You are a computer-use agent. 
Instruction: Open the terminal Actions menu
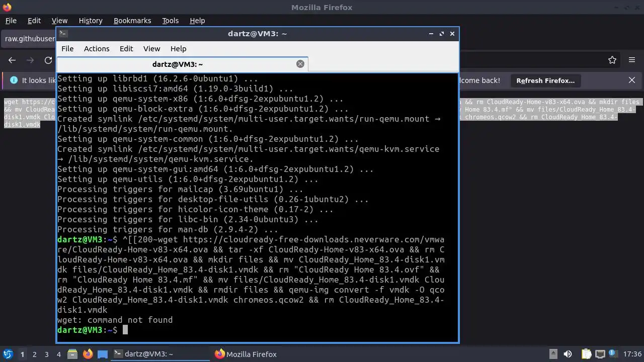[97, 49]
